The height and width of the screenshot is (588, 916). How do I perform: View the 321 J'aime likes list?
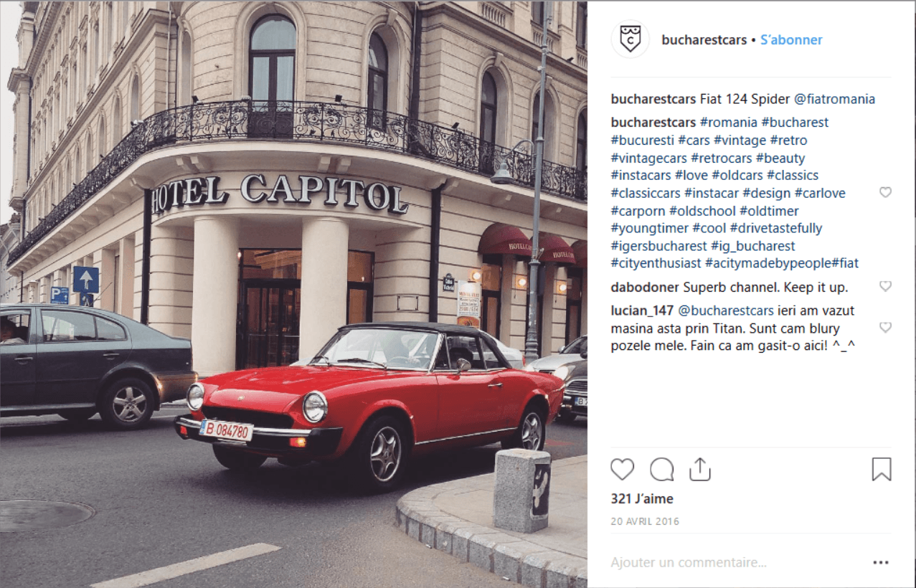[642, 499]
